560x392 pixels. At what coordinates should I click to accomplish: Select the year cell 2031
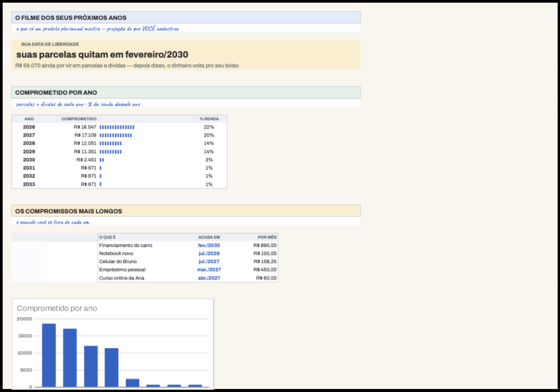point(29,168)
